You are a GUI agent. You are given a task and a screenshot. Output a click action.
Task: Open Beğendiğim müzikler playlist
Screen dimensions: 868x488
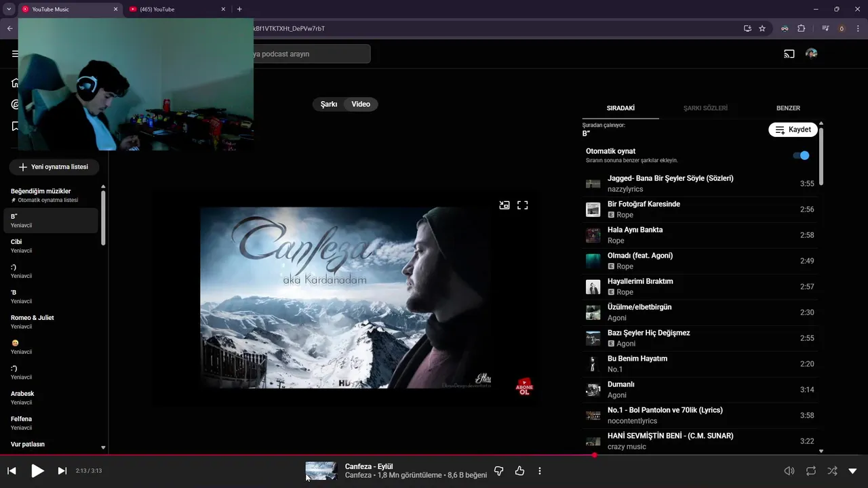tap(52, 195)
